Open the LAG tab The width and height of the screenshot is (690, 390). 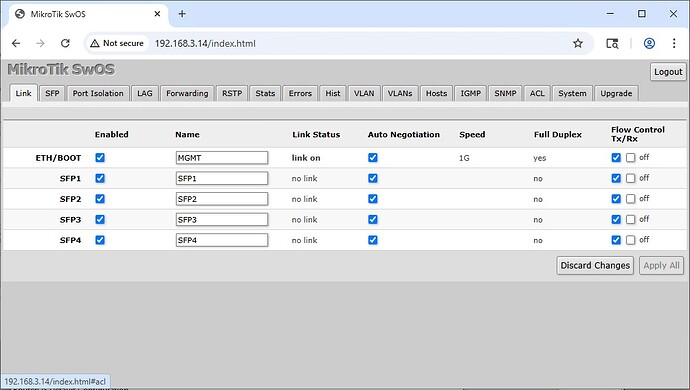144,93
